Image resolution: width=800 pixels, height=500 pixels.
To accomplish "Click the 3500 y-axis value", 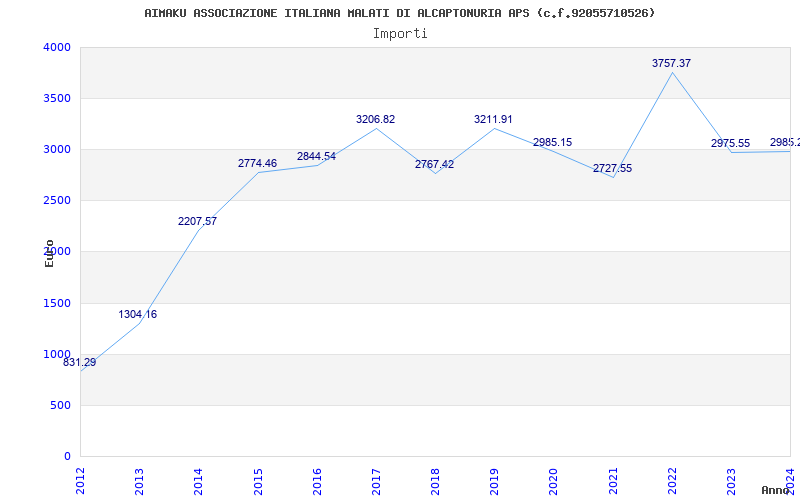I will point(57,98).
